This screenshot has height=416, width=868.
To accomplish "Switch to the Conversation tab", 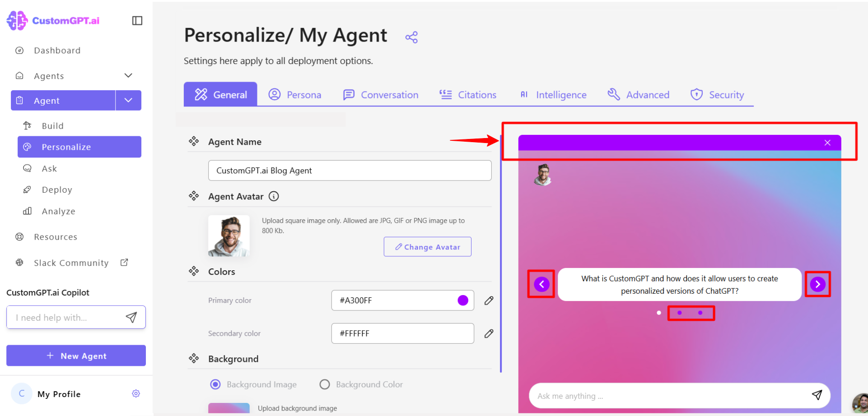I will coord(381,95).
